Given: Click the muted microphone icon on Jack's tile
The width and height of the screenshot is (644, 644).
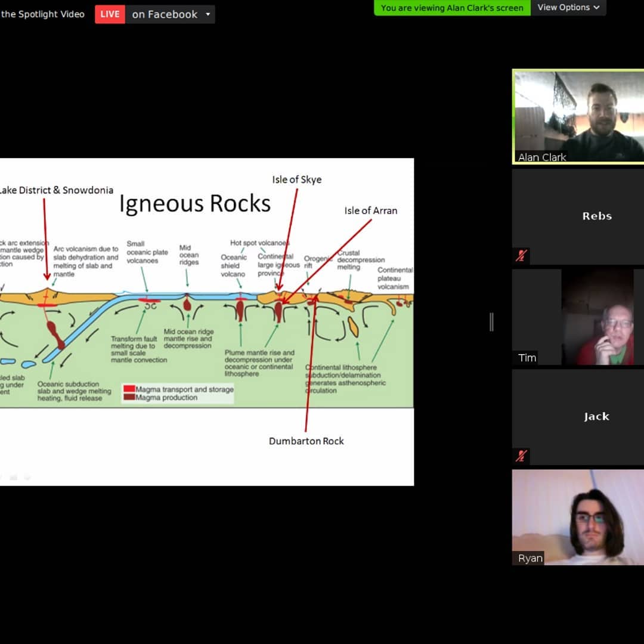Looking at the screenshot, I should (x=521, y=456).
